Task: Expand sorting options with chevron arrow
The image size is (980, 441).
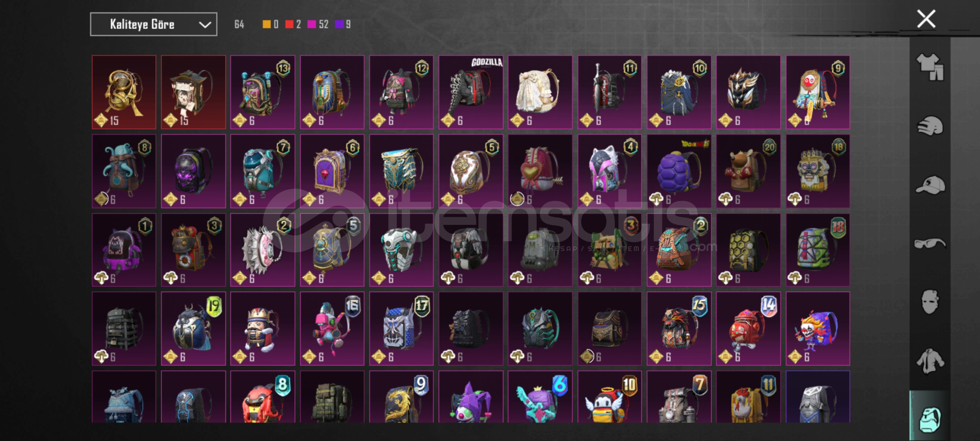Action: click(205, 25)
